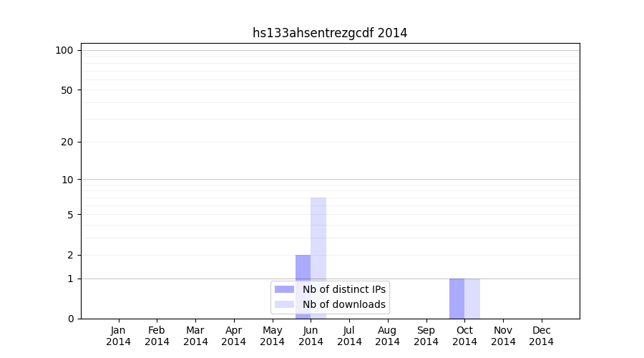
Task: Click the dark blue distinct IPs legend swatch
Action: pos(284,289)
